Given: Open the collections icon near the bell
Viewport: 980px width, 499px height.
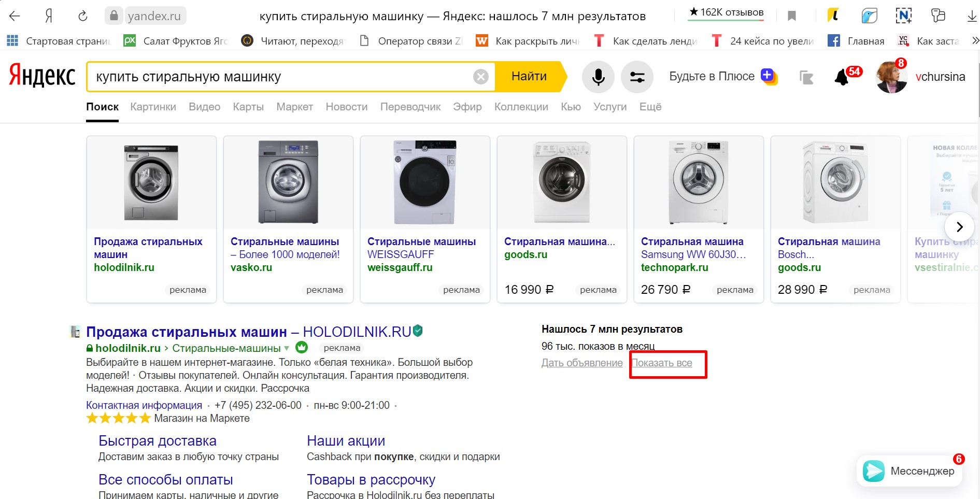Looking at the screenshot, I should coord(806,78).
